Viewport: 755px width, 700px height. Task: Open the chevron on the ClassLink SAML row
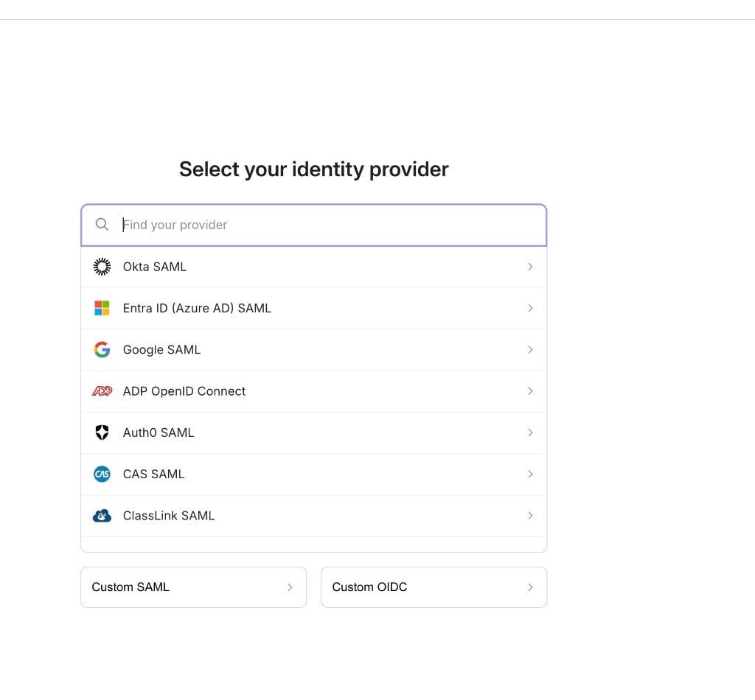pyautogui.click(x=530, y=516)
